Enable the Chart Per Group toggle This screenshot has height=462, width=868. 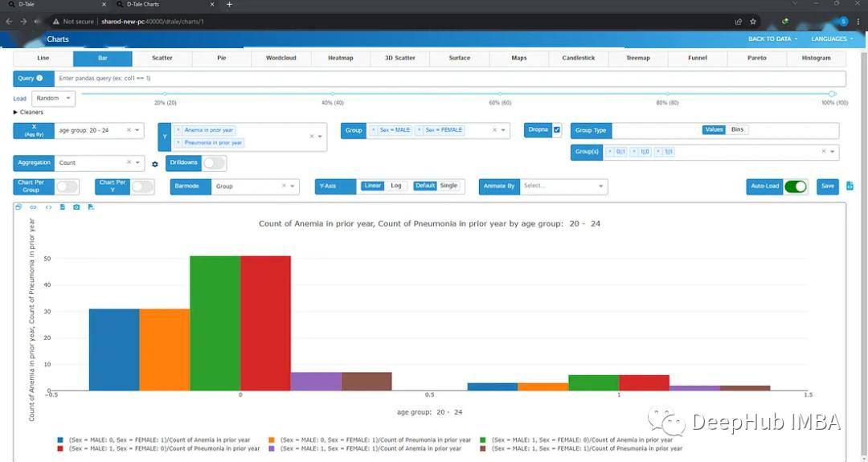[67, 186]
